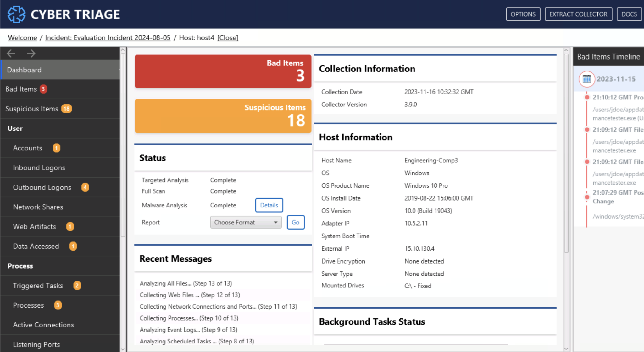Click the forward navigation arrow in the sidebar

[x=31, y=53]
